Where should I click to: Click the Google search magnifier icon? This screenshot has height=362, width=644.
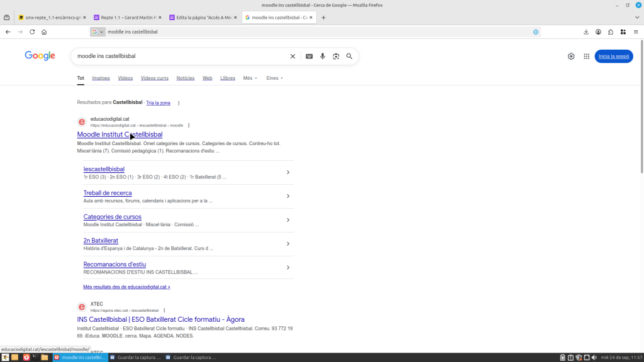(349, 57)
